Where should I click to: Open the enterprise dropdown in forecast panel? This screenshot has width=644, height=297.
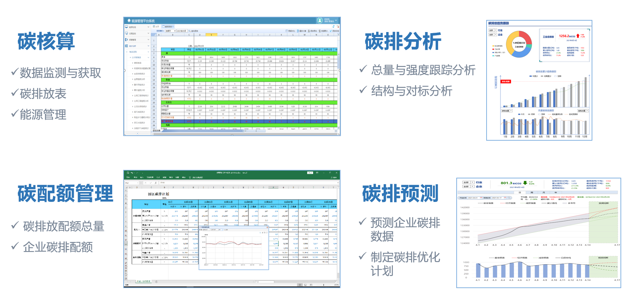pyautogui.click(x=473, y=186)
